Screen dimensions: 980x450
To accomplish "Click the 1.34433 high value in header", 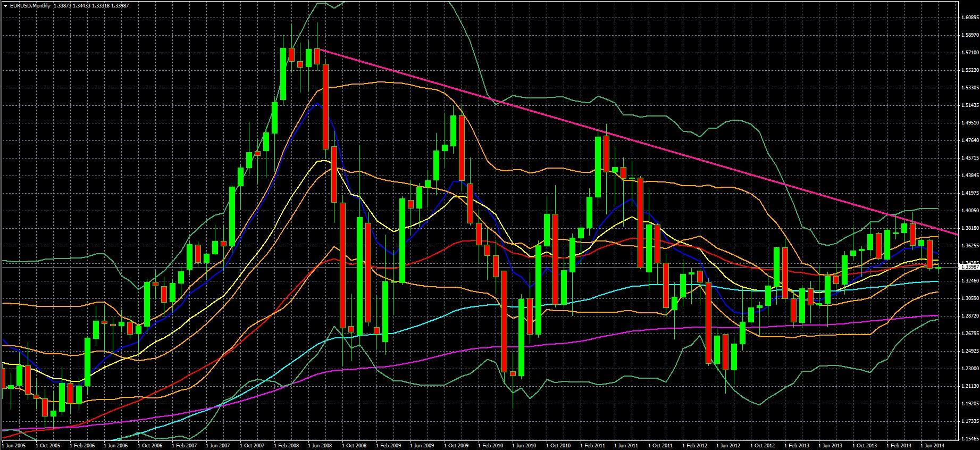I will tap(83, 6).
